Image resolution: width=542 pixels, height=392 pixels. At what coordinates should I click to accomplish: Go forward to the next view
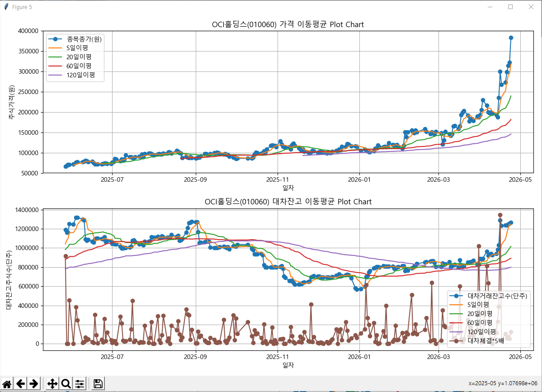(x=33, y=384)
